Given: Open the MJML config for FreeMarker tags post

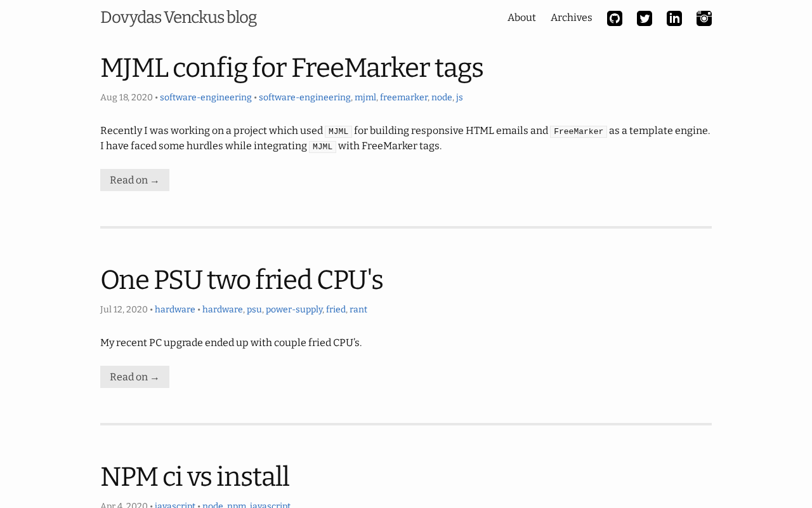Looking at the screenshot, I should point(291,68).
